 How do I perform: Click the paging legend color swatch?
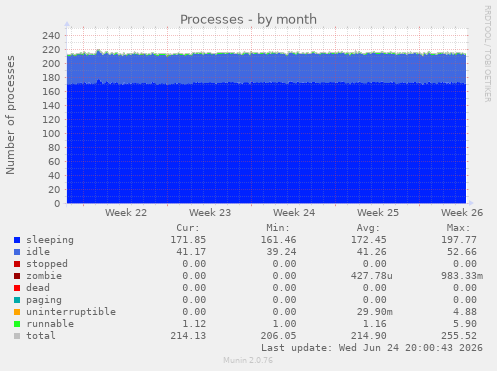click(17, 300)
